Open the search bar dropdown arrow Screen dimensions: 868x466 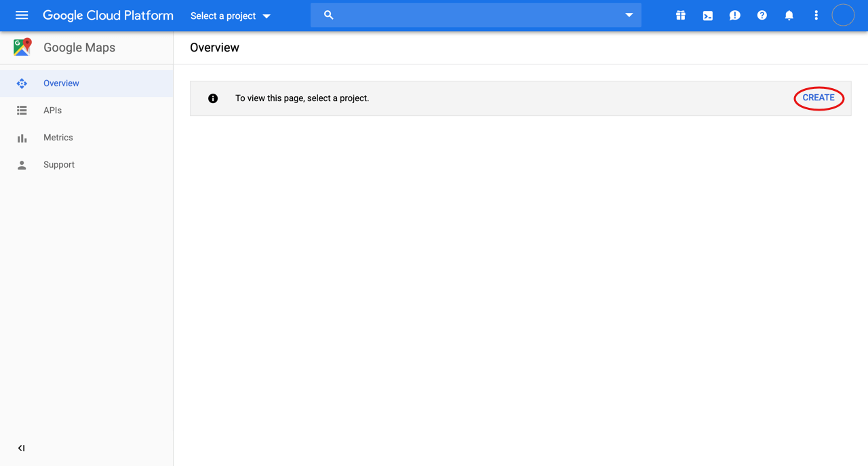click(x=629, y=14)
